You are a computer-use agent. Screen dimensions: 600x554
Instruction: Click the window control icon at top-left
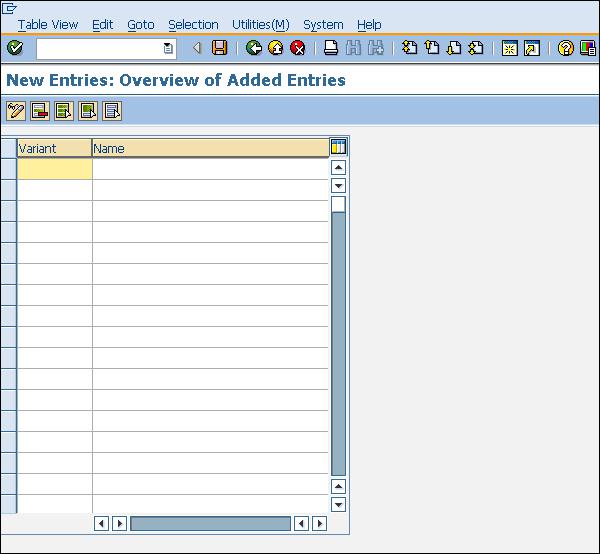pos(9,8)
